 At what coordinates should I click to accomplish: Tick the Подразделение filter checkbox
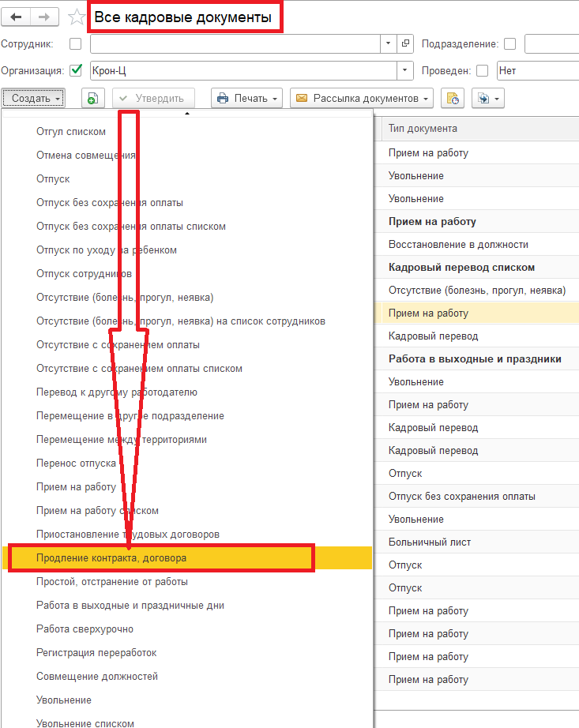[510, 43]
